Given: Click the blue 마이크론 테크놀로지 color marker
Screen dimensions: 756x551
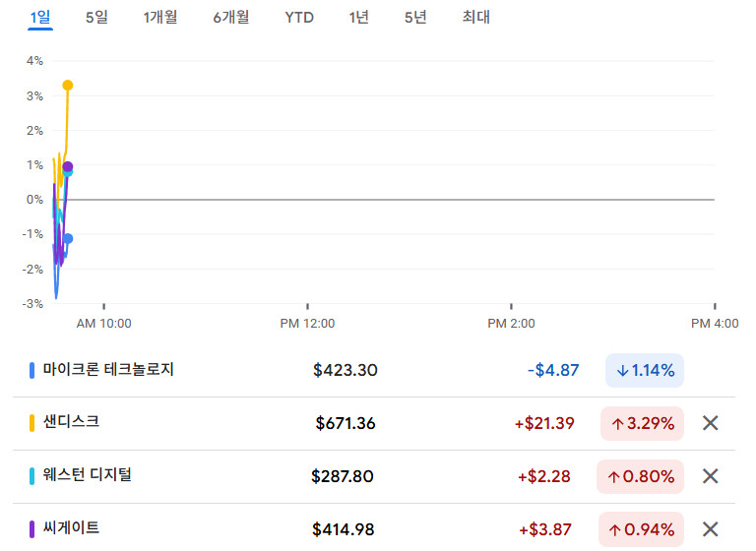Looking at the screenshot, I should point(32,371).
